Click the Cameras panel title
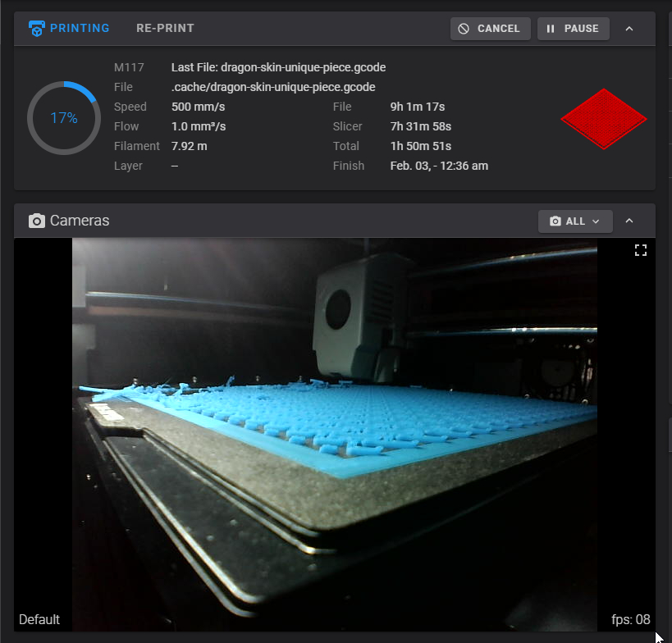Image resolution: width=672 pixels, height=643 pixels. (80, 221)
